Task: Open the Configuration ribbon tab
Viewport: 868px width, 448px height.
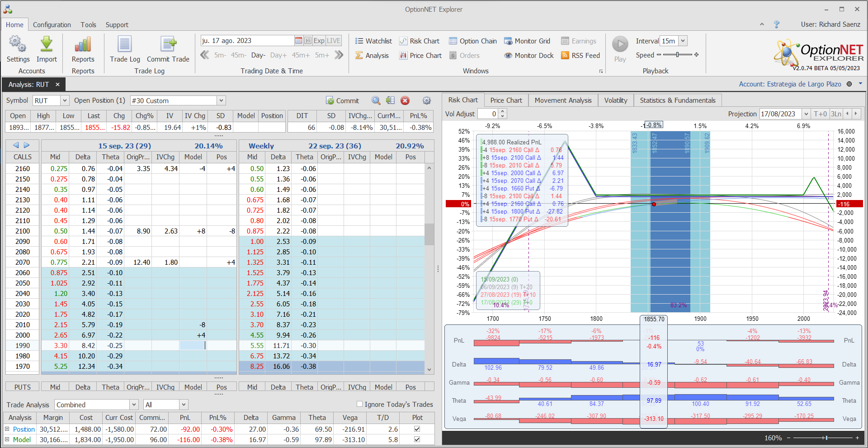Action: click(x=52, y=25)
